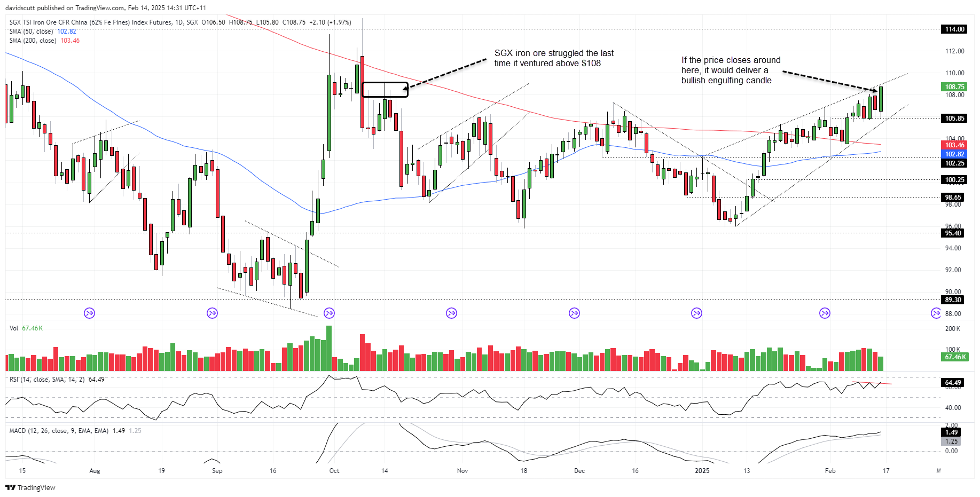Click the blue 102.82 SMA value label
980x497 pixels.
954,154
